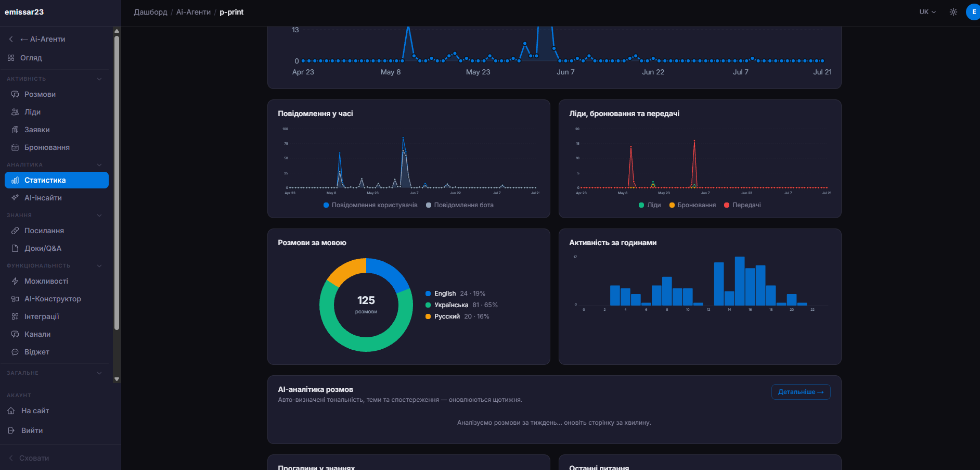Toggle the light/dark theme sun icon

[x=953, y=12]
